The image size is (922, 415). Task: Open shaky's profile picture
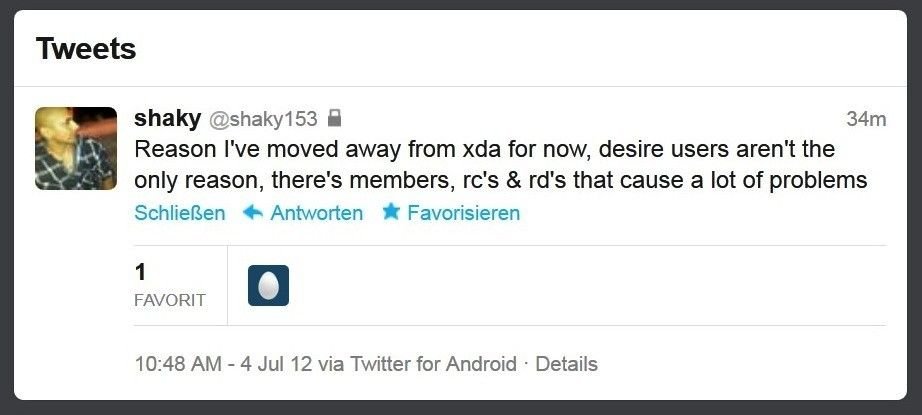click(76, 148)
